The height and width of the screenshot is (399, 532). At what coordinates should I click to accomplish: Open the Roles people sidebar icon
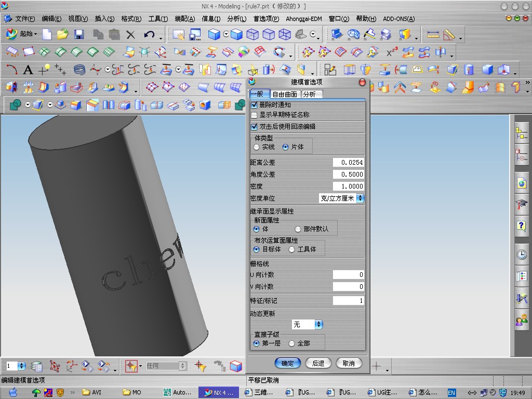click(x=522, y=320)
